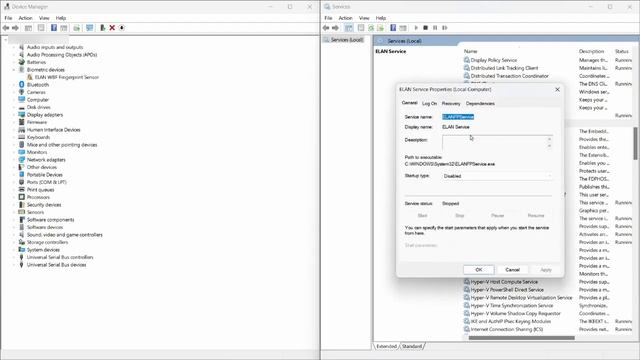Click vertical scrollbar thumb in Services list
Image resolution: width=640 pixels, height=360 pixels.
[x=636, y=143]
